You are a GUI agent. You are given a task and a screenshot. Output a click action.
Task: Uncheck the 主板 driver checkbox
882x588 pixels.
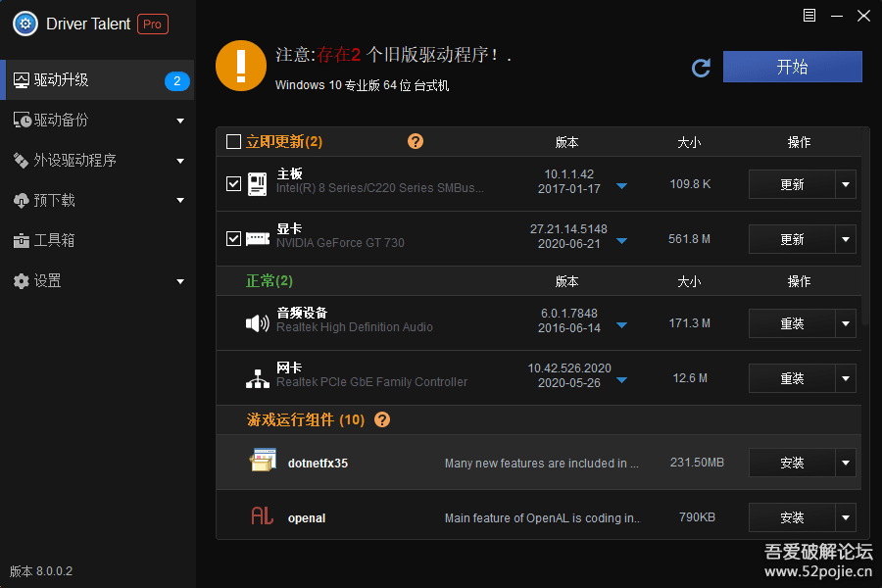pyautogui.click(x=233, y=184)
